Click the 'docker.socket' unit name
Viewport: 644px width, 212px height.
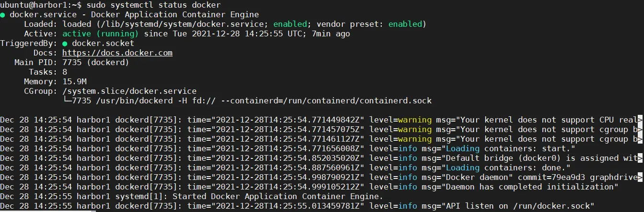[x=103, y=44]
